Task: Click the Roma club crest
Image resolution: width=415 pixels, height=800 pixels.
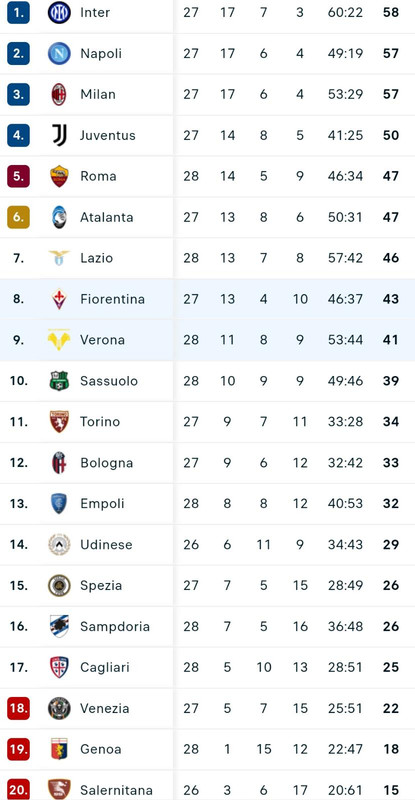Action: point(59,176)
